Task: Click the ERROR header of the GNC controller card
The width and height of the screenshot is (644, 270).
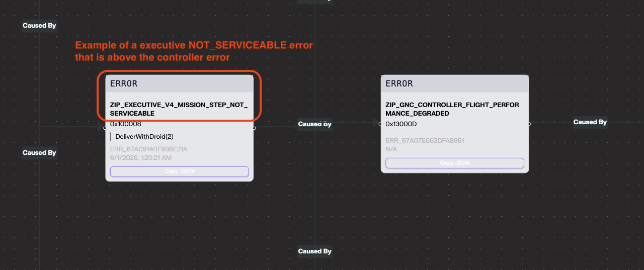Action: (x=455, y=83)
